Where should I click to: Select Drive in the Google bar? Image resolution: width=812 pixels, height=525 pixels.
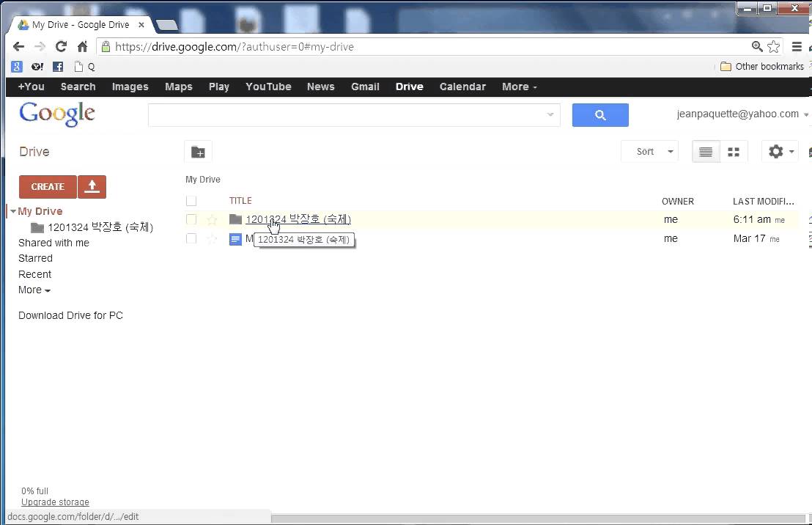pyautogui.click(x=410, y=87)
